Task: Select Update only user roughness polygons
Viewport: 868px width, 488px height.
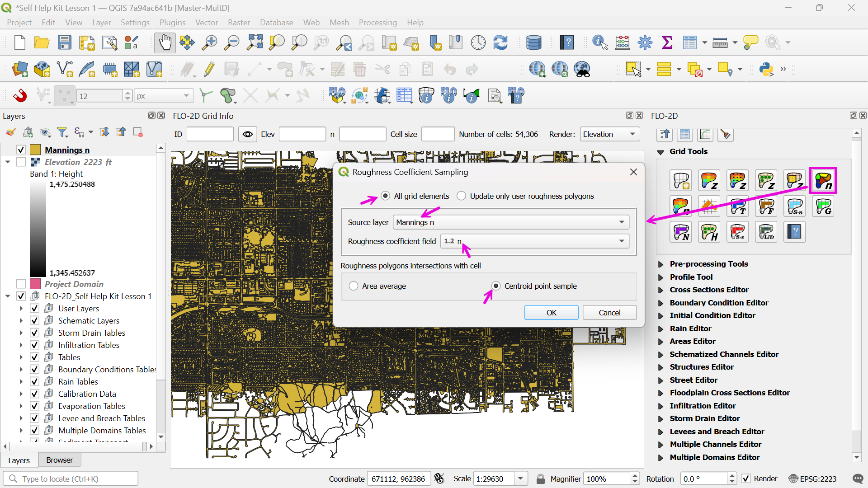Action: tap(462, 196)
